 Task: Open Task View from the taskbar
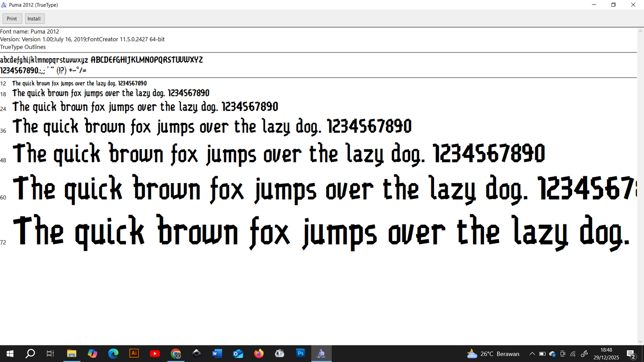click(x=50, y=354)
